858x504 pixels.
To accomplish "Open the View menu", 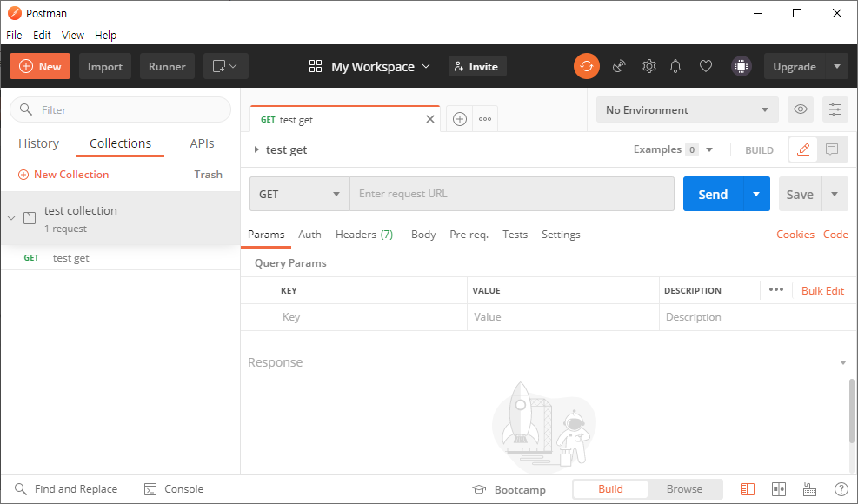I will [73, 35].
